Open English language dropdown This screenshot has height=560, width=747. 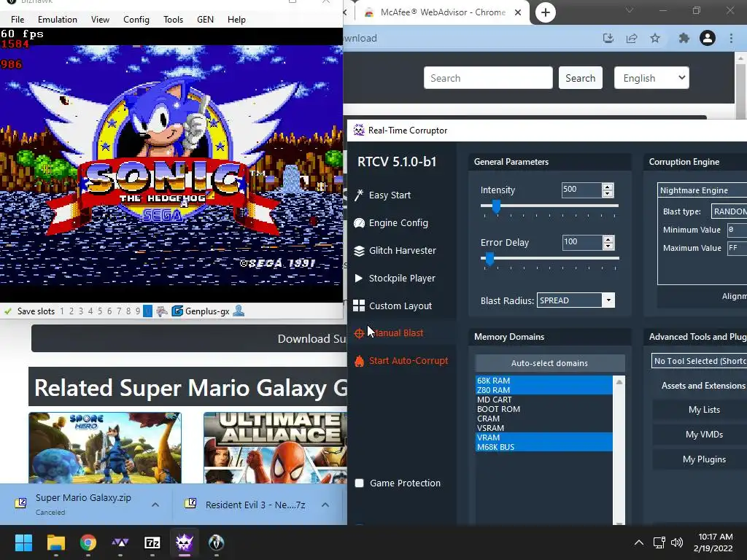[651, 78]
